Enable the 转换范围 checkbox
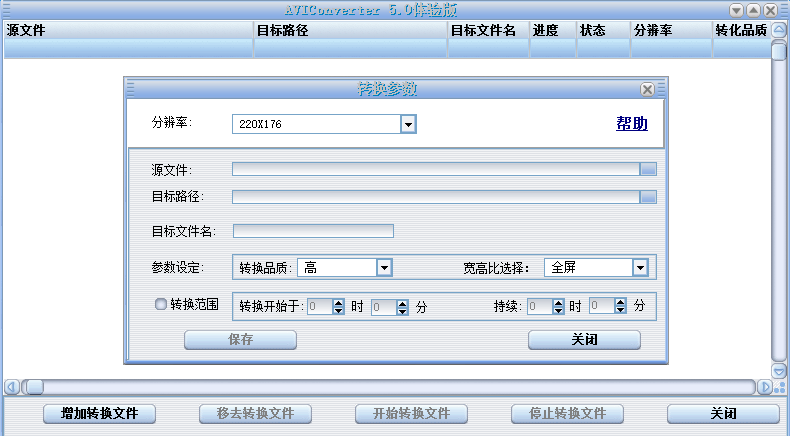 tap(160, 304)
